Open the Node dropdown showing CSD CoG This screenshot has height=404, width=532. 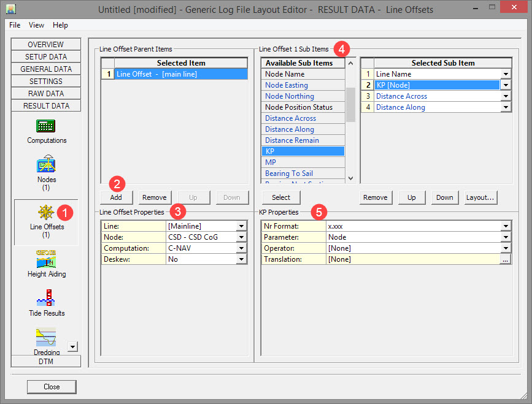(241, 237)
